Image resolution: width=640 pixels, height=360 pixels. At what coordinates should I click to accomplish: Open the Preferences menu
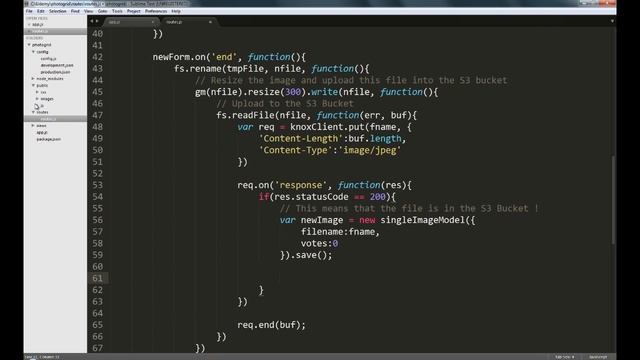click(156, 11)
